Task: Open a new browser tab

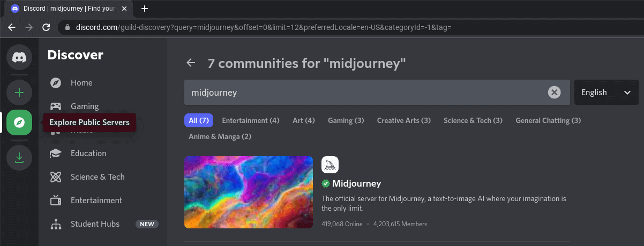Action: [x=144, y=9]
